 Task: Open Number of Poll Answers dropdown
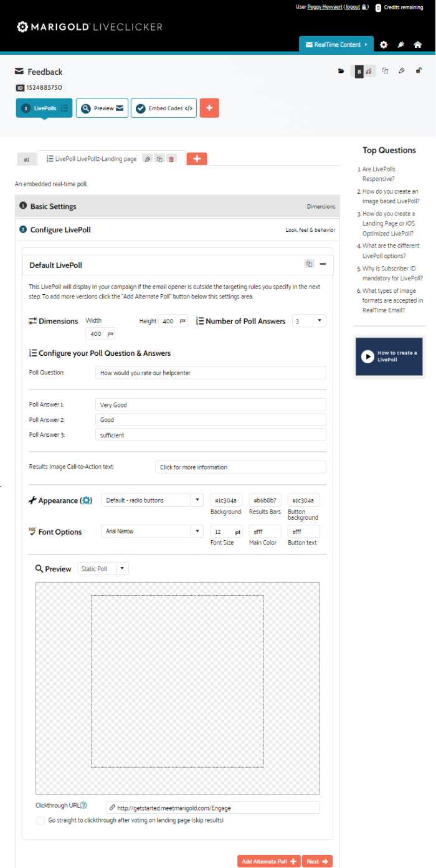click(x=310, y=321)
